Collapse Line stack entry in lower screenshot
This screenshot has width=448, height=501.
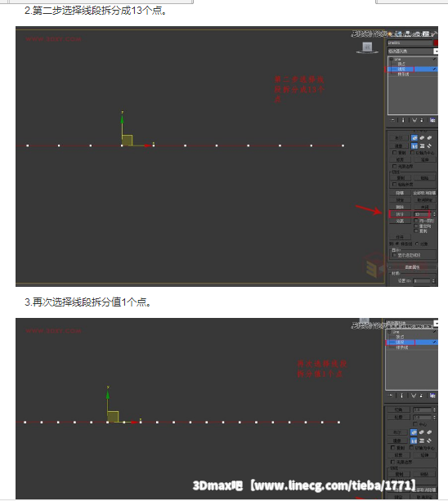click(389, 332)
